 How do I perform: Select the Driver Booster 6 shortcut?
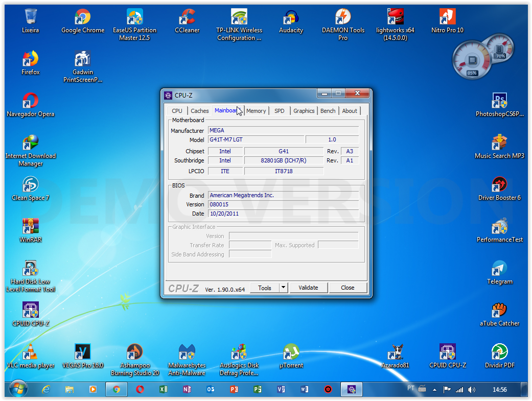click(499, 189)
